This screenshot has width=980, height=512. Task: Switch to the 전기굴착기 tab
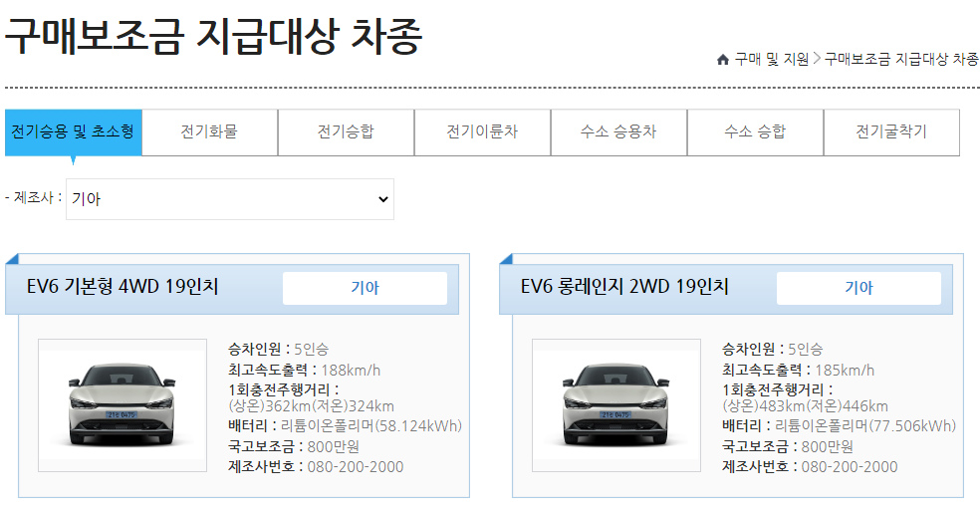[x=891, y=131]
